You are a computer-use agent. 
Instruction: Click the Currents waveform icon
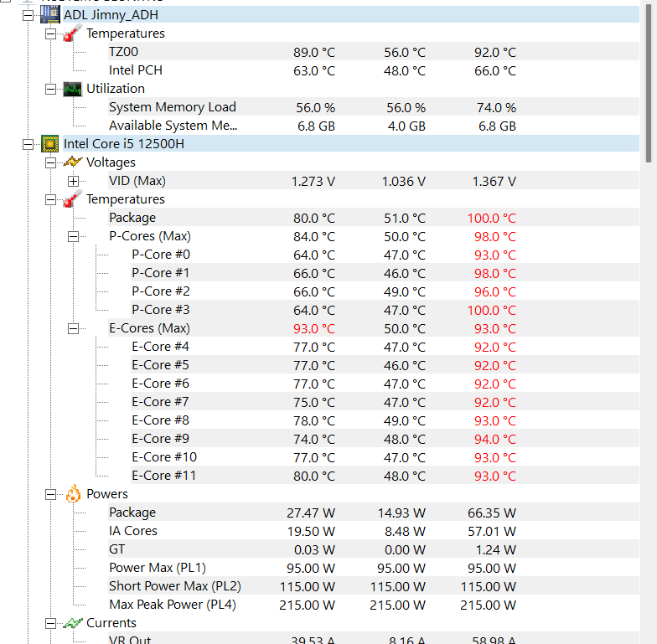[72, 623]
